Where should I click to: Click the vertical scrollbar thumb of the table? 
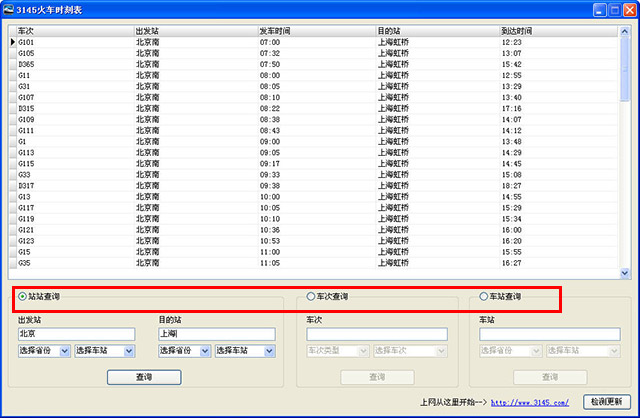coord(624,69)
